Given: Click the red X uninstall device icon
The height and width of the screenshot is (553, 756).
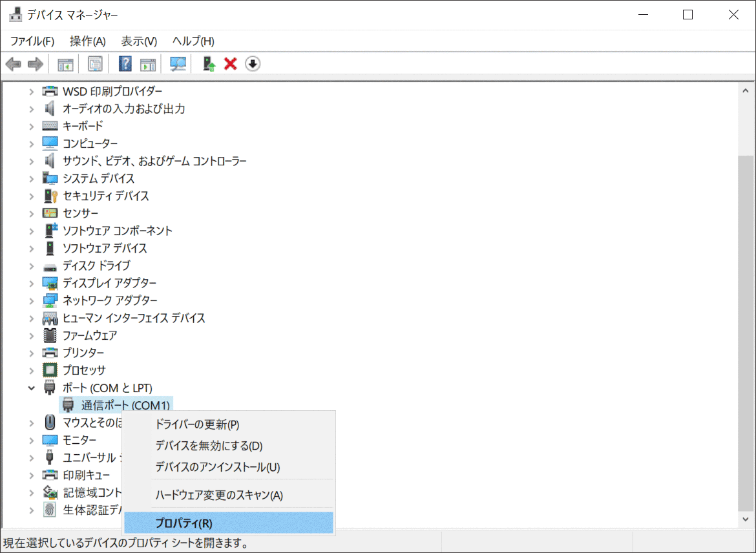Looking at the screenshot, I should click(230, 64).
